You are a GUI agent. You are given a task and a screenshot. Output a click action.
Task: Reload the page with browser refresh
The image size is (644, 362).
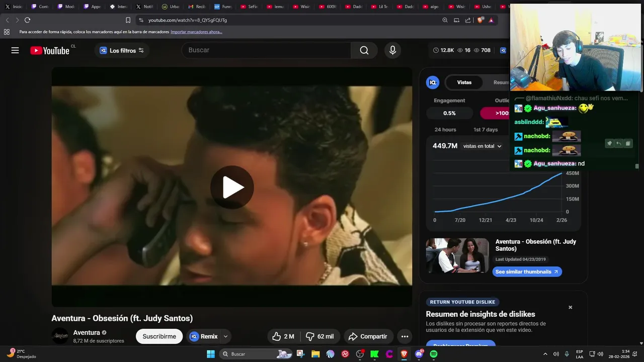[x=27, y=20]
